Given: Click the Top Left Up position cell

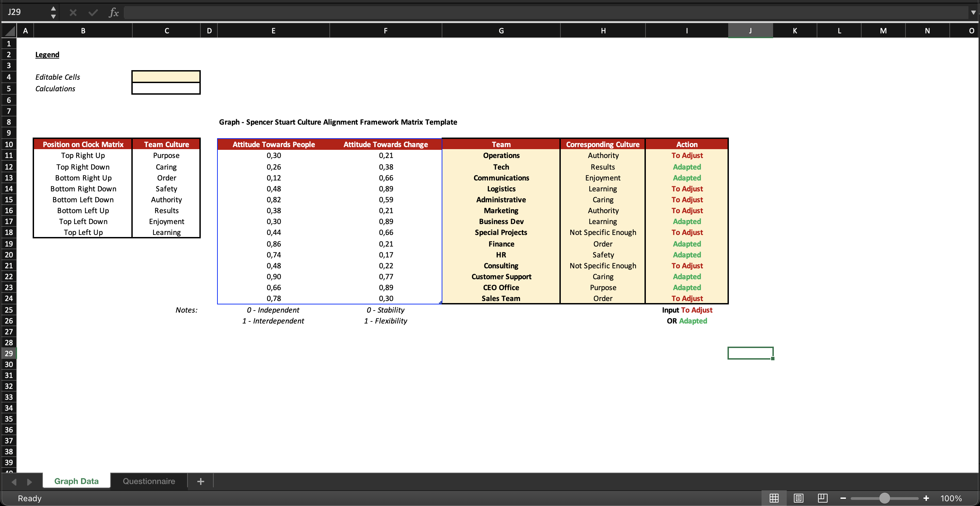Looking at the screenshot, I should 83,232.
